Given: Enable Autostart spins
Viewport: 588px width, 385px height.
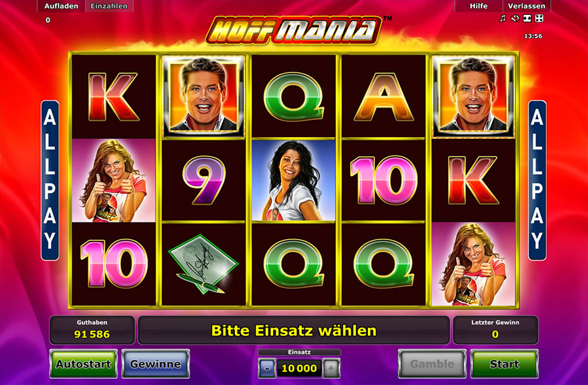Looking at the screenshot, I should click(83, 363).
